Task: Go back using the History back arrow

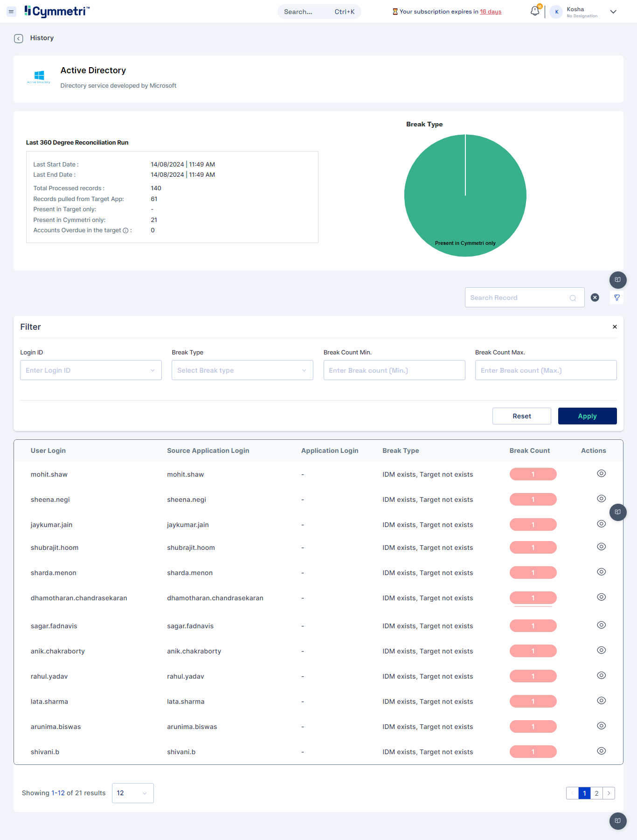Action: click(x=19, y=38)
